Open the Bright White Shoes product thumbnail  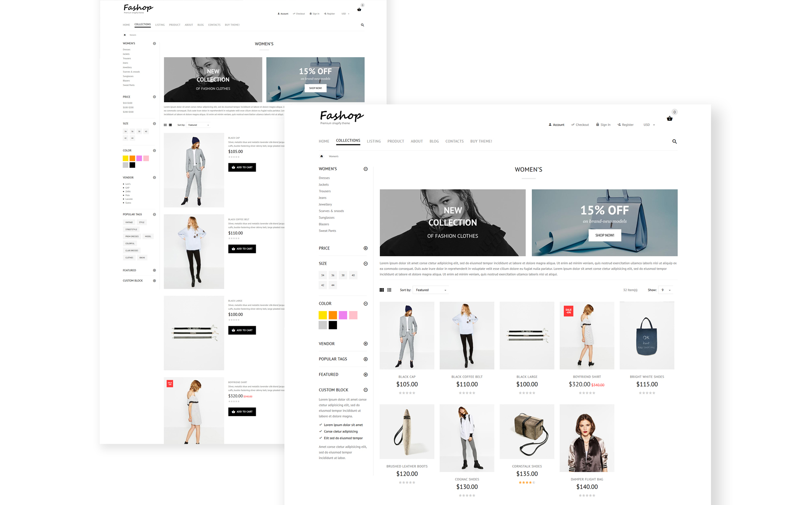tap(647, 335)
